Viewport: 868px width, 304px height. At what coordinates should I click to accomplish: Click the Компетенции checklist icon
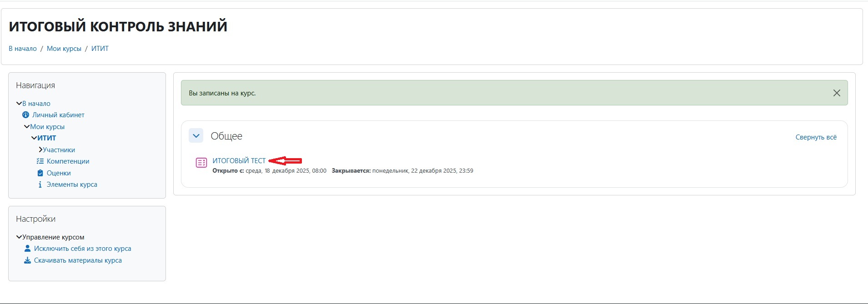40,161
